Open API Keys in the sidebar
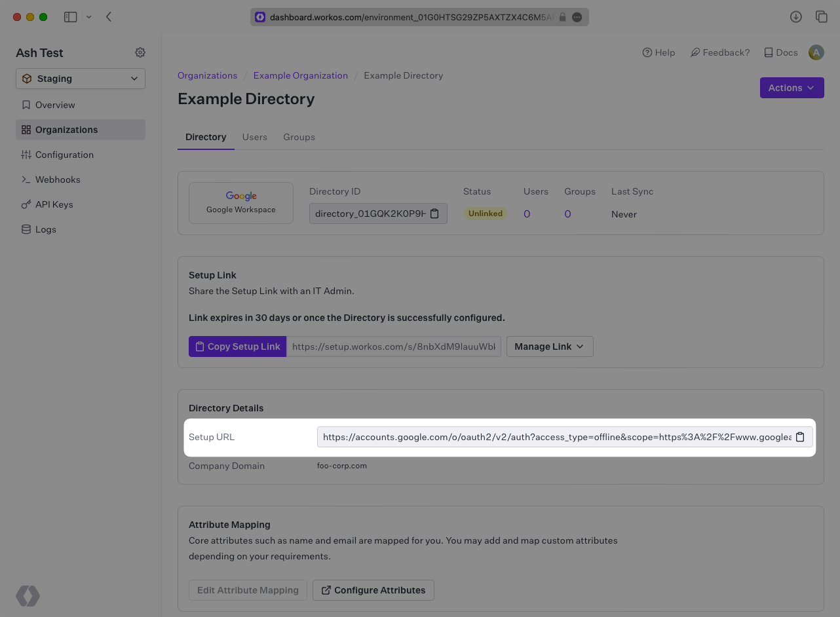 [54, 204]
